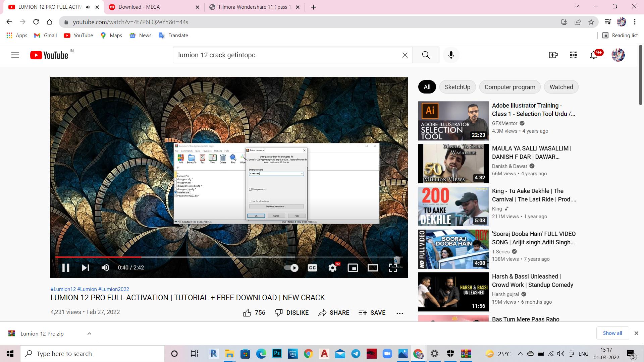
Task: Open the more actions menu under the video
Action: tap(399, 313)
